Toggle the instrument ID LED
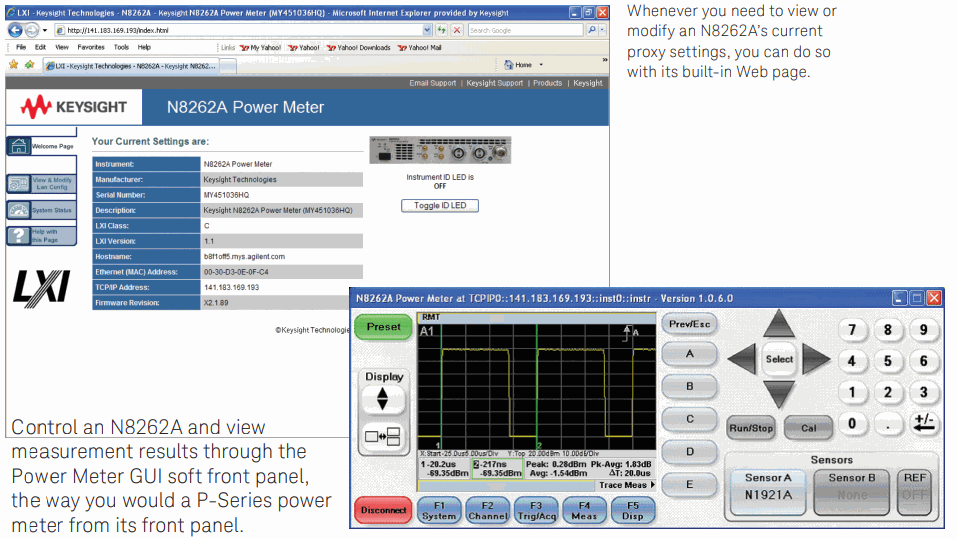Image resolution: width=957 pixels, height=539 pixels. [439, 206]
